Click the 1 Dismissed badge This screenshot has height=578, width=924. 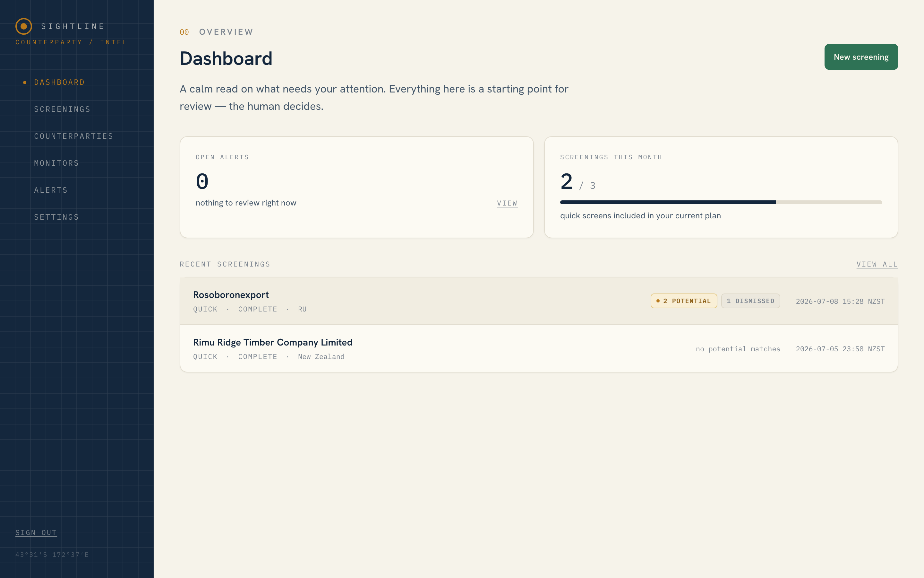click(750, 301)
